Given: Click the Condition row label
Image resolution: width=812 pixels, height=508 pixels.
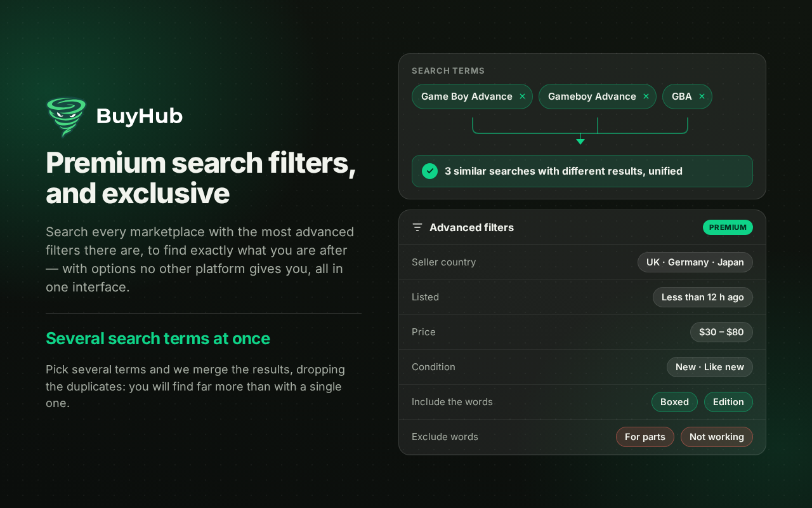Looking at the screenshot, I should [433, 367].
